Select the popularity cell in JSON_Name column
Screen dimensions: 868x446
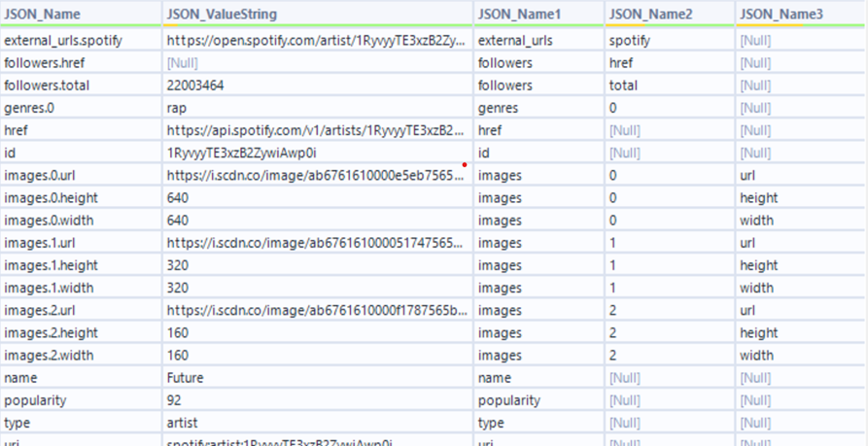click(81, 400)
